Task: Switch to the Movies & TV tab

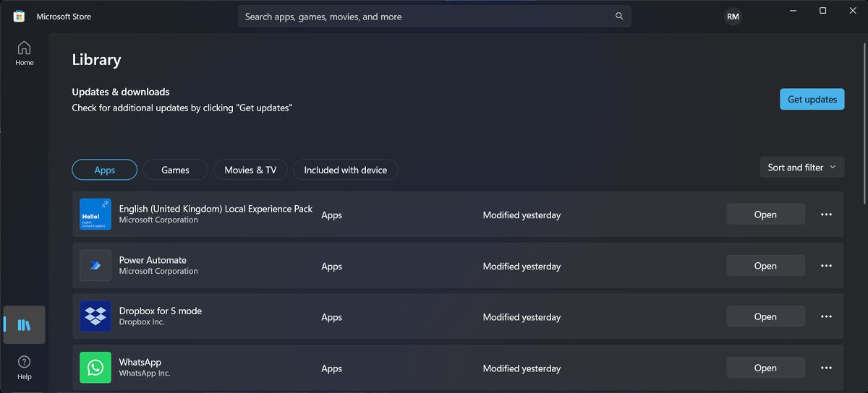Action: [x=250, y=170]
